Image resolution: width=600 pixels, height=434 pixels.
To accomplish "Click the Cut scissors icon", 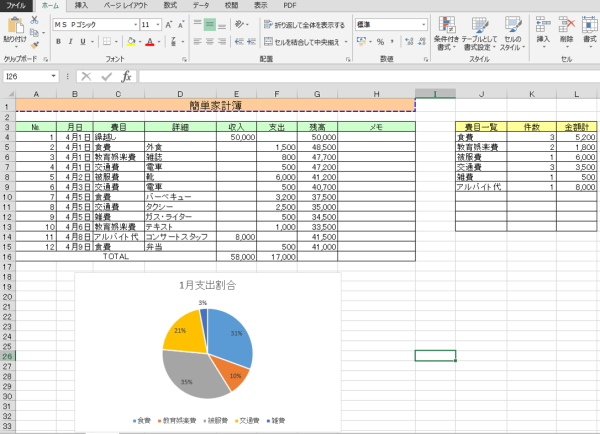I will [x=34, y=20].
